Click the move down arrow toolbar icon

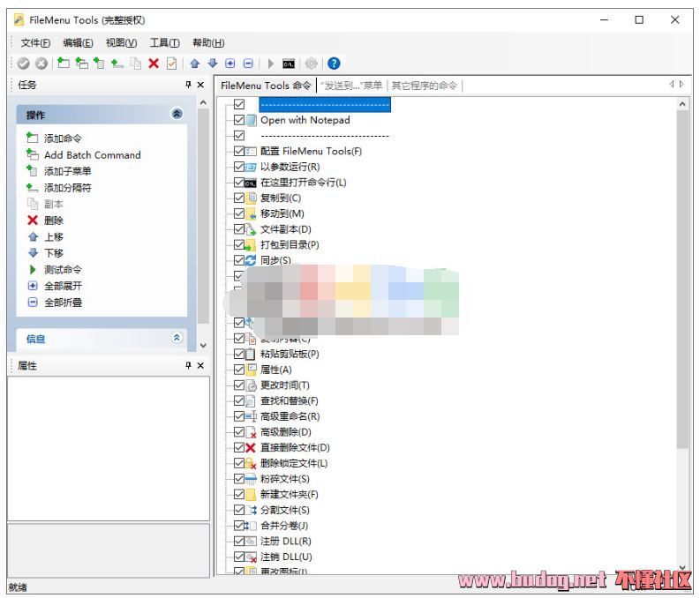point(213,64)
